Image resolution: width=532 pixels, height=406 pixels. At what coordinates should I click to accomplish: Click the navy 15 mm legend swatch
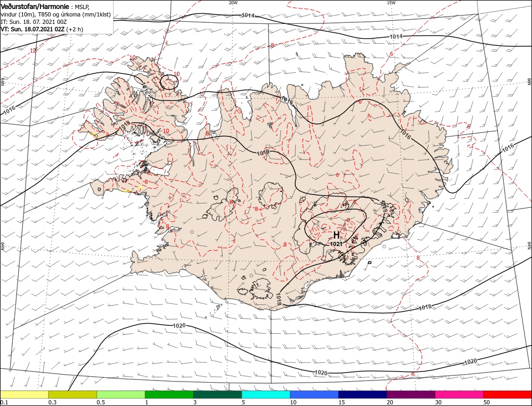362,394
